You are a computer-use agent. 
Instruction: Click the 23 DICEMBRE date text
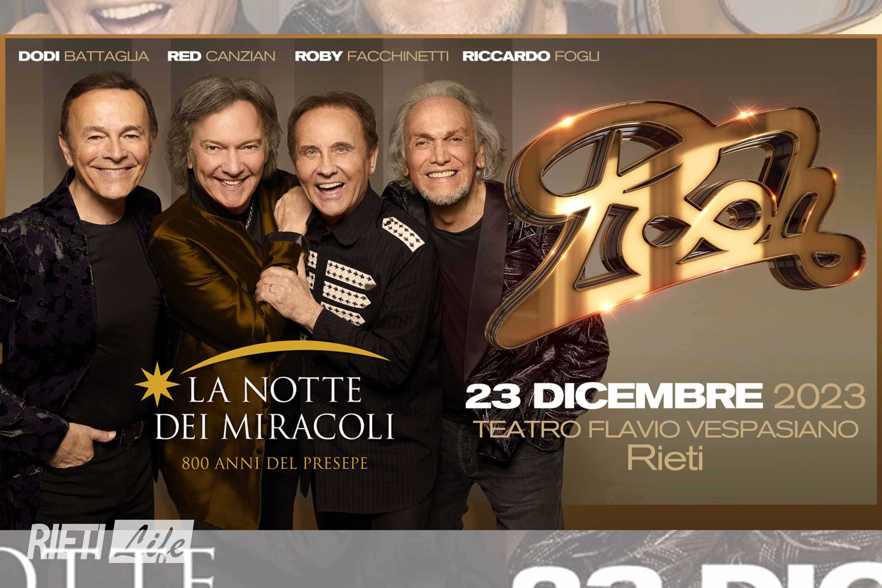pyautogui.click(x=614, y=396)
